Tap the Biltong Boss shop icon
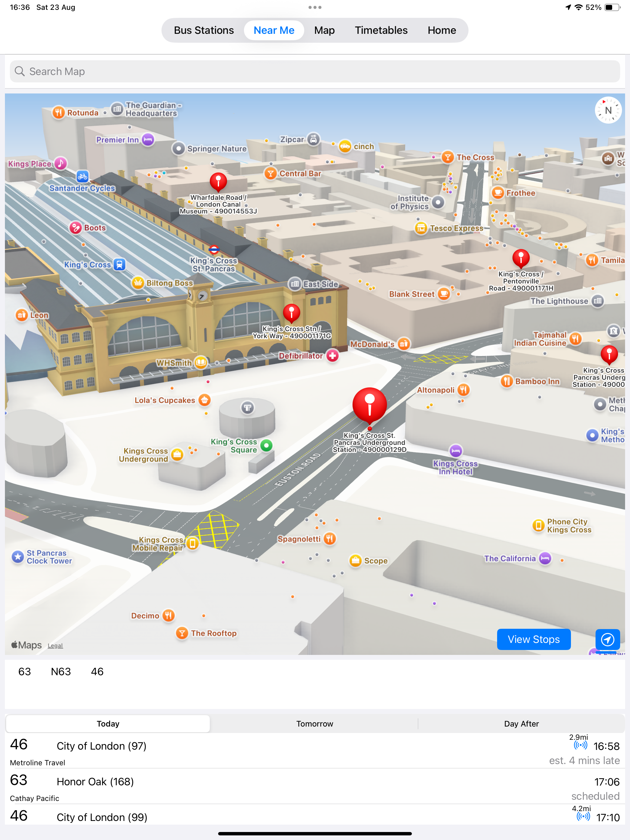Viewport: 630px width, 840px height. 138,283
